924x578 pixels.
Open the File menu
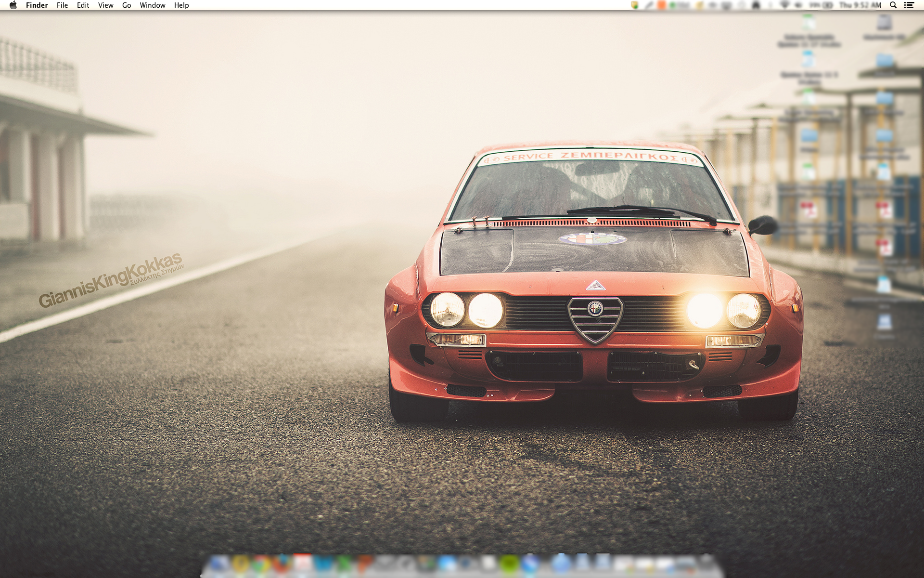[x=62, y=5]
